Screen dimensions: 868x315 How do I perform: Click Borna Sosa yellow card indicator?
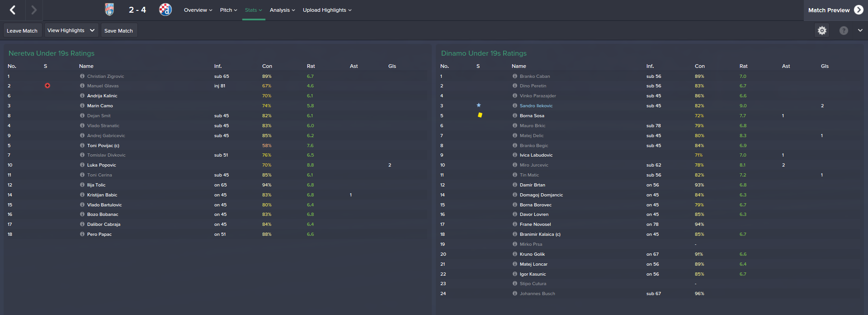click(x=480, y=115)
